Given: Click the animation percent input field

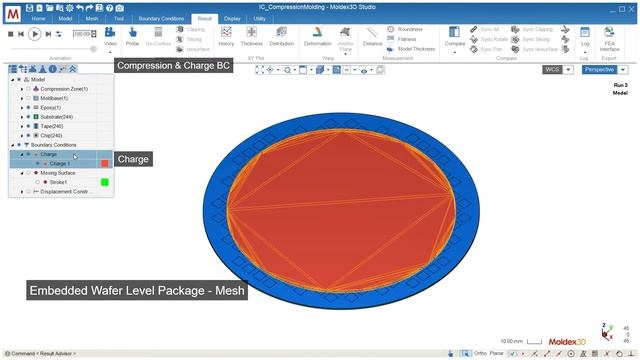Looking at the screenshot, I should pos(82,34).
